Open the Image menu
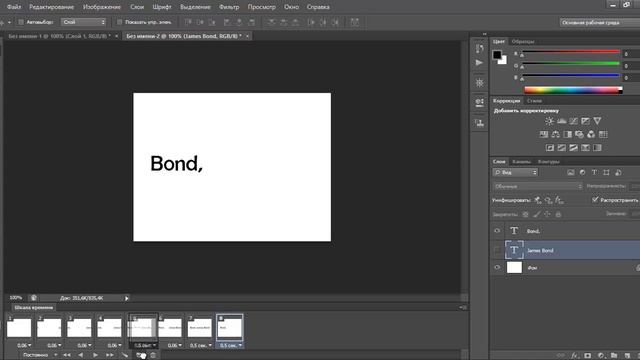 click(102, 7)
